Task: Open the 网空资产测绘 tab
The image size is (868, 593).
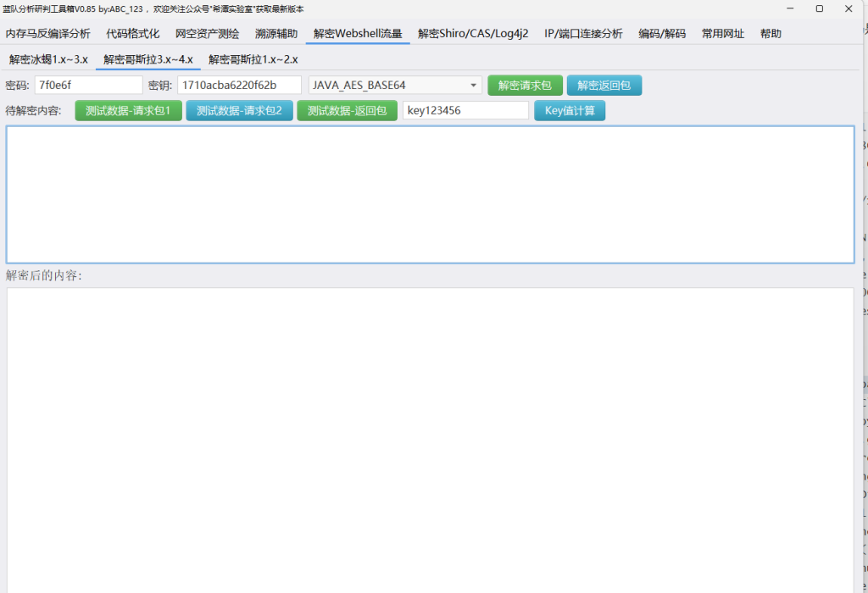Action: pos(208,34)
